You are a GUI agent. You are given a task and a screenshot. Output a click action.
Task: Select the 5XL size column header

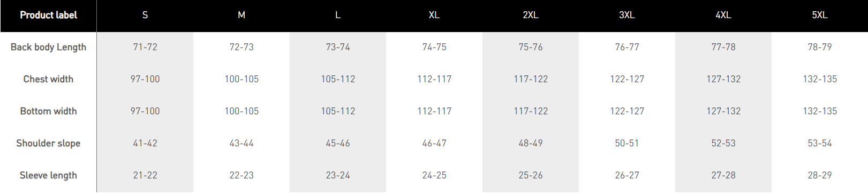(x=820, y=15)
